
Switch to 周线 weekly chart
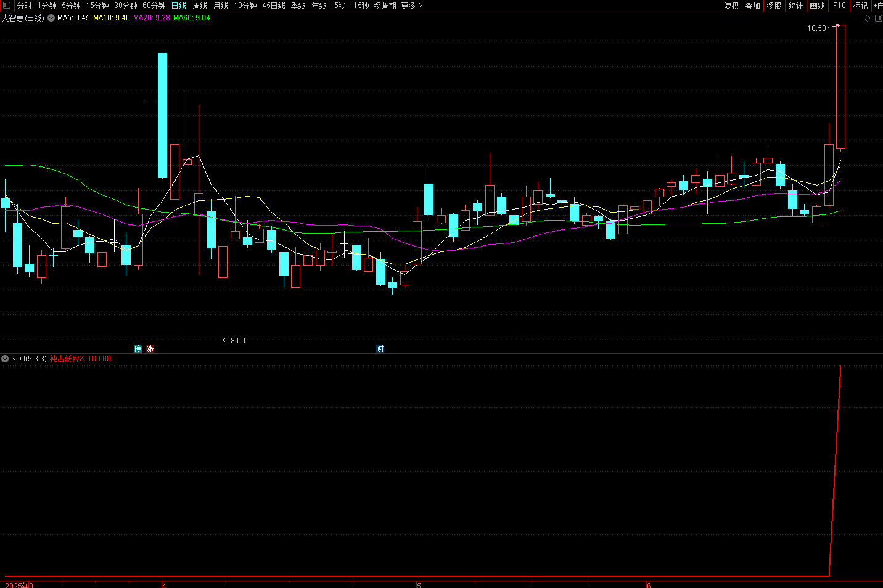[x=200, y=6]
